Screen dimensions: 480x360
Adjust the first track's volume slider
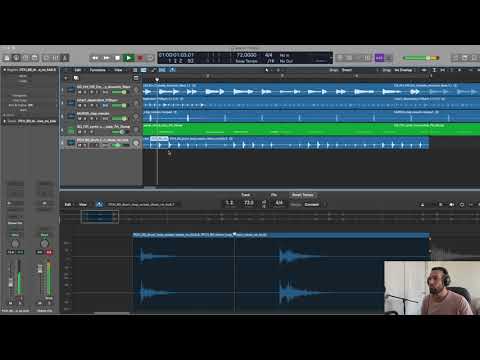pos(119,92)
